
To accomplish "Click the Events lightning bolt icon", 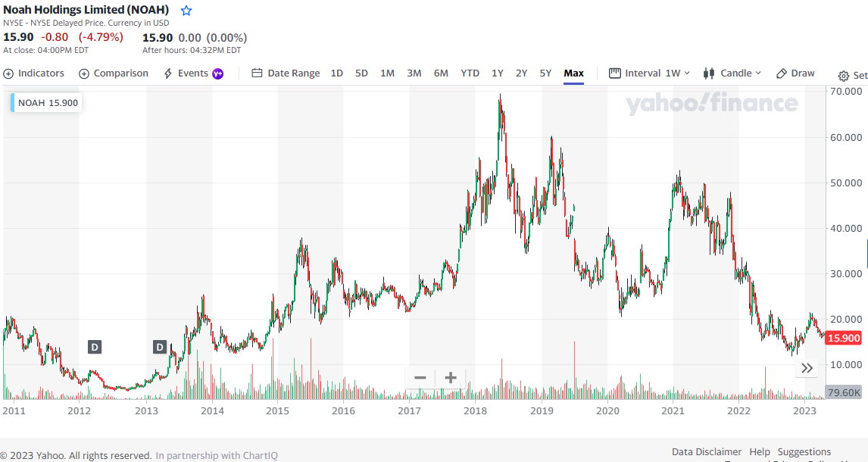I will [x=168, y=73].
